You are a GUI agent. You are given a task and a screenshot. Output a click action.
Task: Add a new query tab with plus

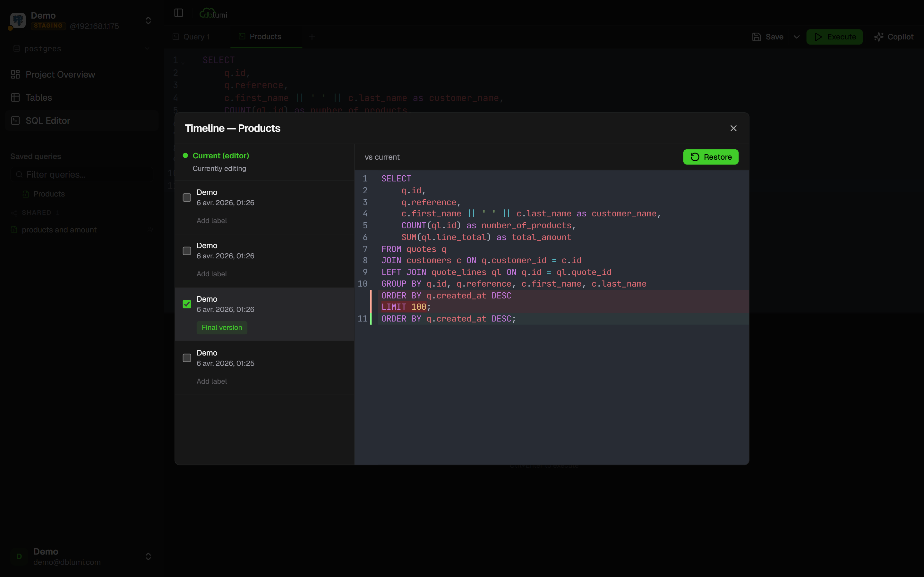click(312, 37)
